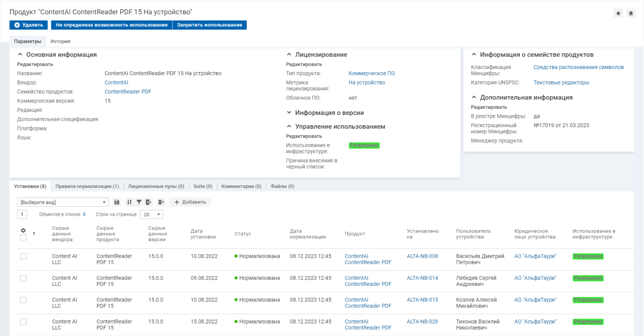The height and width of the screenshot is (336, 644).
Task: Switch to the История tab
Action: pyautogui.click(x=60, y=41)
